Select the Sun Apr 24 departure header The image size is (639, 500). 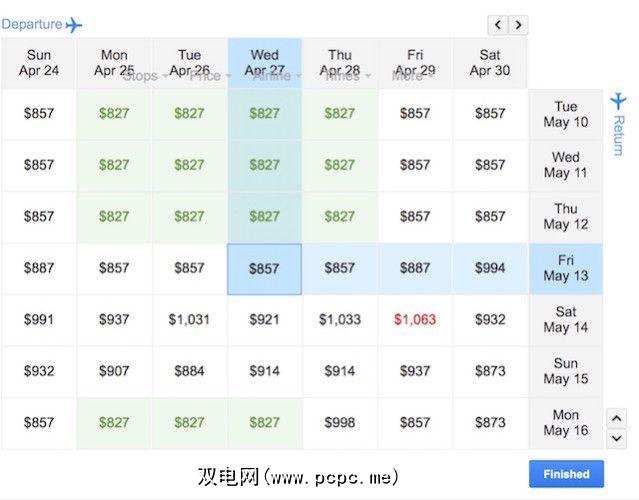click(39, 63)
